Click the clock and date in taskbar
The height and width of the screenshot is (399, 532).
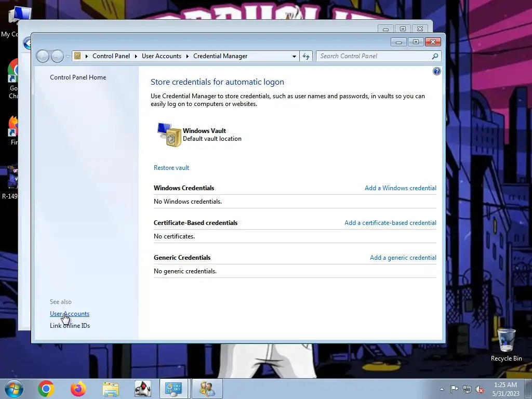pos(506,389)
